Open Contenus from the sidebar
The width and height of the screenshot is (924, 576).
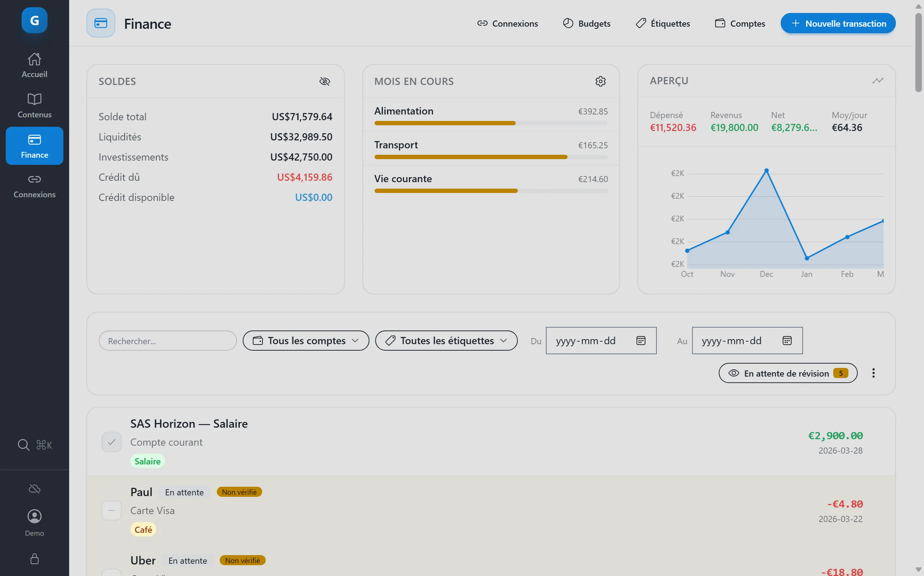click(x=34, y=105)
